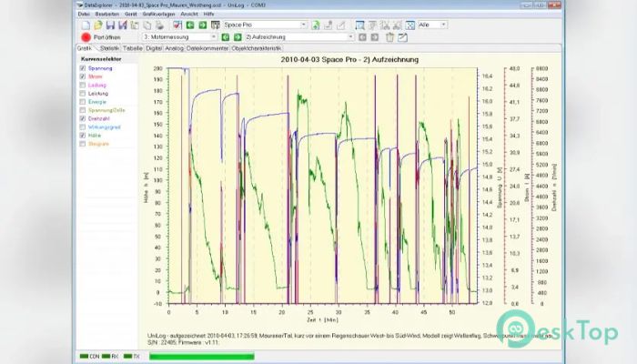Click the edit object pencil icon in top toolbar
The width and height of the screenshot is (637, 364).
(x=341, y=25)
